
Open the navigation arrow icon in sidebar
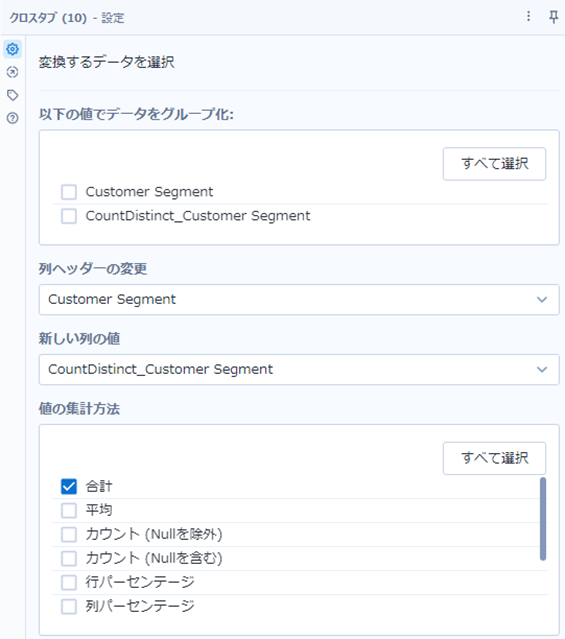click(x=13, y=72)
